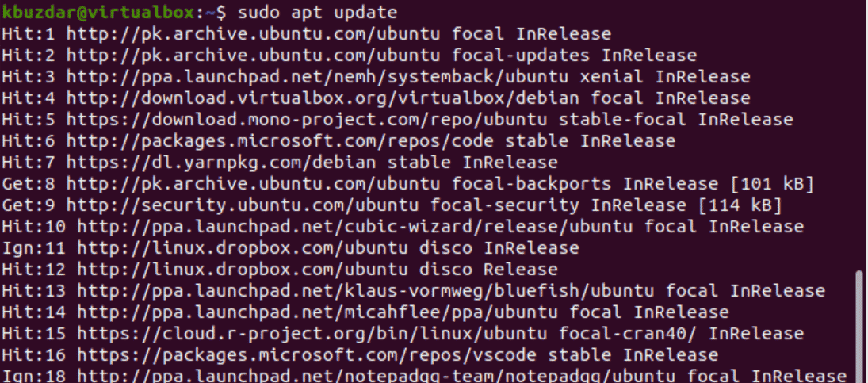Click the packages.microsoft.com/repos/vscode URL
Screen dimensions: 868x383
coord(307,355)
